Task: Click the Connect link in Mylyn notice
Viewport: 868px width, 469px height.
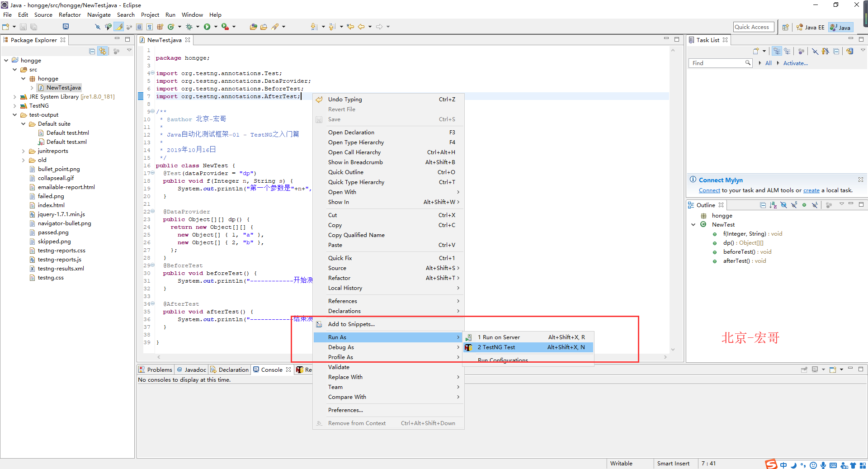Action: point(709,190)
